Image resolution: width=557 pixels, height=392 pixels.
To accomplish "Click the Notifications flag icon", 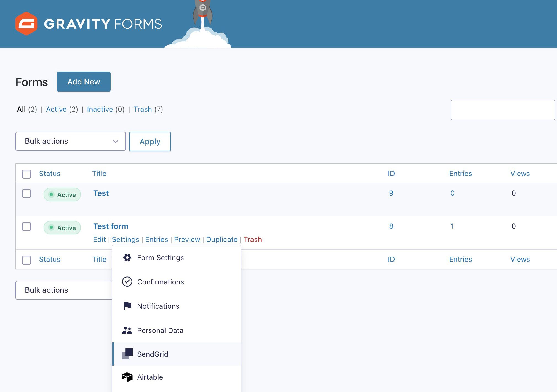I will 127,306.
